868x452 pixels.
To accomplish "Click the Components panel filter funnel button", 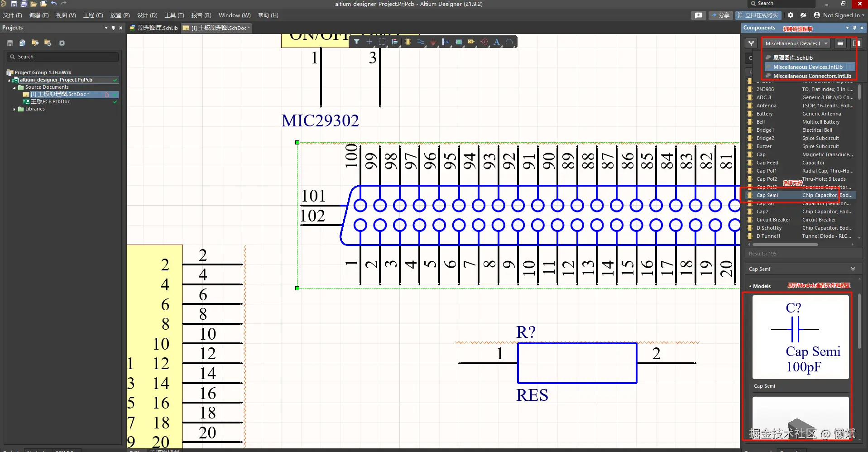I will [751, 43].
